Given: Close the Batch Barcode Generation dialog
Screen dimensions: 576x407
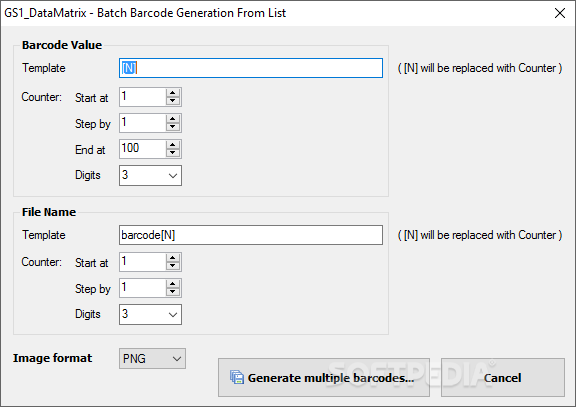Looking at the screenshot, I should 559,13.
